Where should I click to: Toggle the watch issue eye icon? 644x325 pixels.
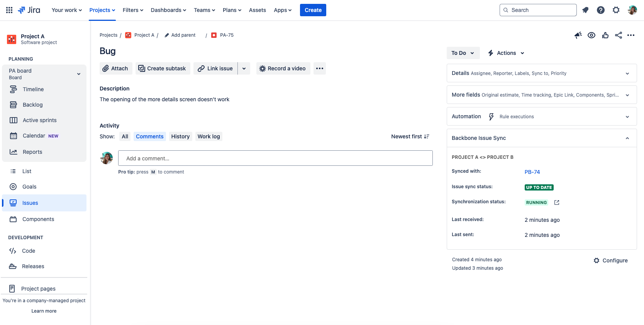[591, 35]
